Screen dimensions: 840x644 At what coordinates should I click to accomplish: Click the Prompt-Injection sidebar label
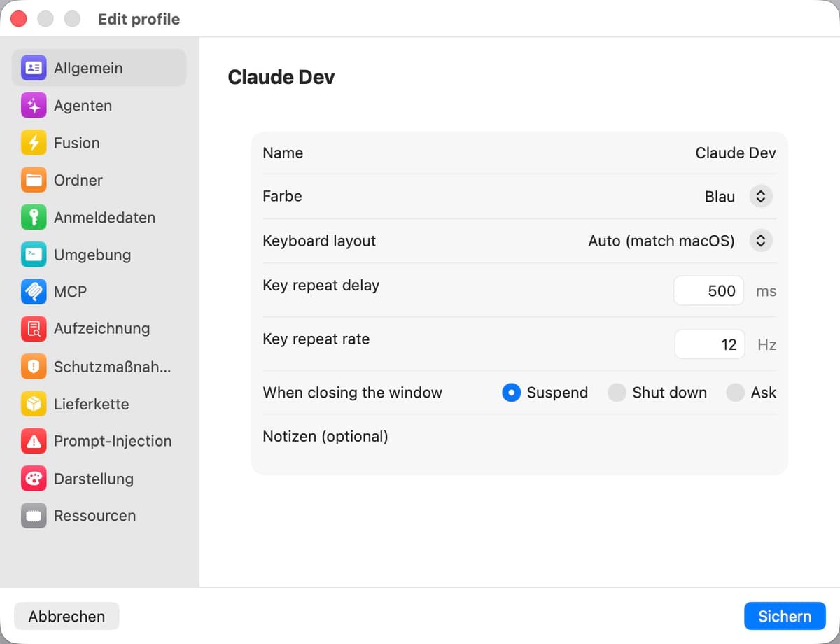[113, 441]
